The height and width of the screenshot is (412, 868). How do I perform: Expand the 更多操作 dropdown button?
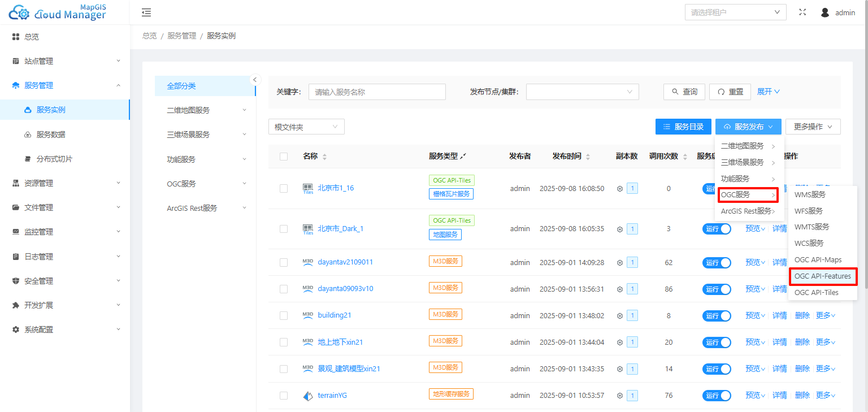(813, 127)
